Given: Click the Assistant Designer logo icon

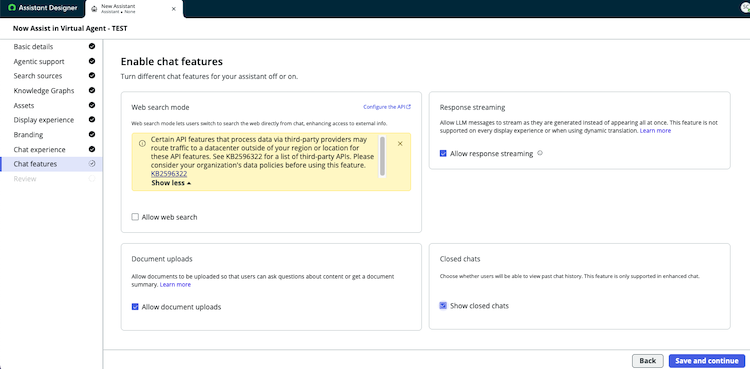Looking at the screenshot, I should click(12, 8).
